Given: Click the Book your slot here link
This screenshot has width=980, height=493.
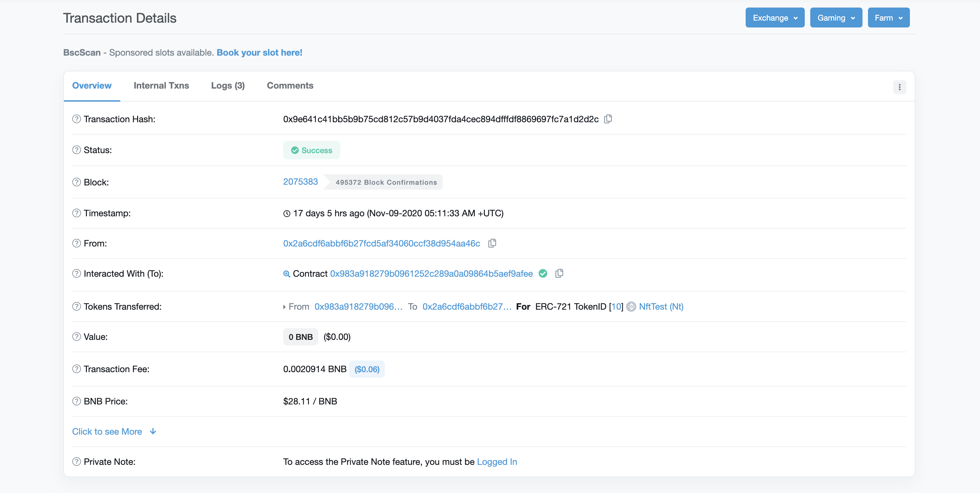Looking at the screenshot, I should [x=259, y=53].
